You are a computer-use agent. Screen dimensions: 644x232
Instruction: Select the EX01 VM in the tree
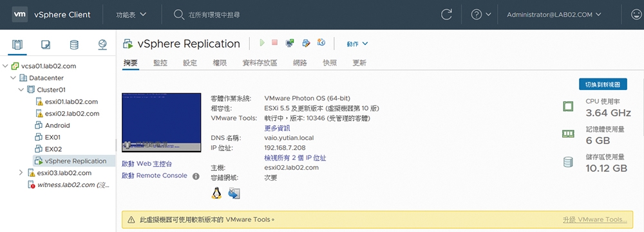53,138
